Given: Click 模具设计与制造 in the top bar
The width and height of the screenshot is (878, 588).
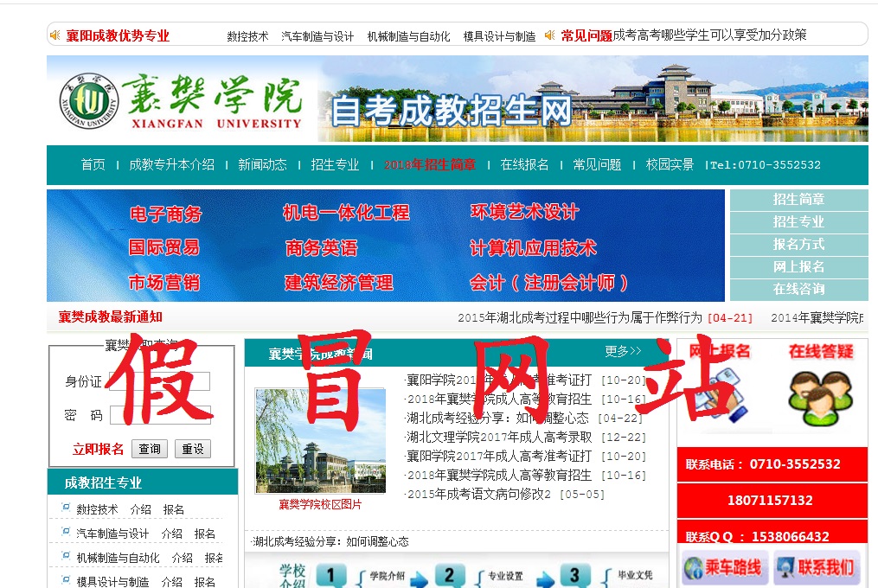Looking at the screenshot, I should pos(499,36).
